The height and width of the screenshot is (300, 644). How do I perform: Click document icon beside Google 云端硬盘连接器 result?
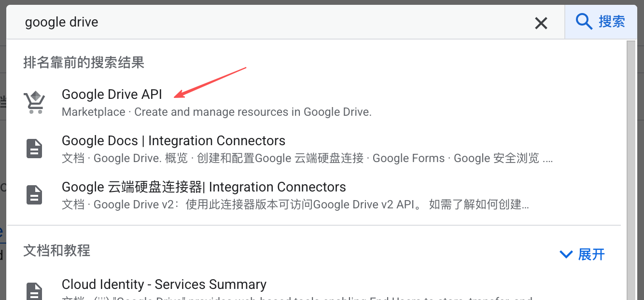pos(34,195)
